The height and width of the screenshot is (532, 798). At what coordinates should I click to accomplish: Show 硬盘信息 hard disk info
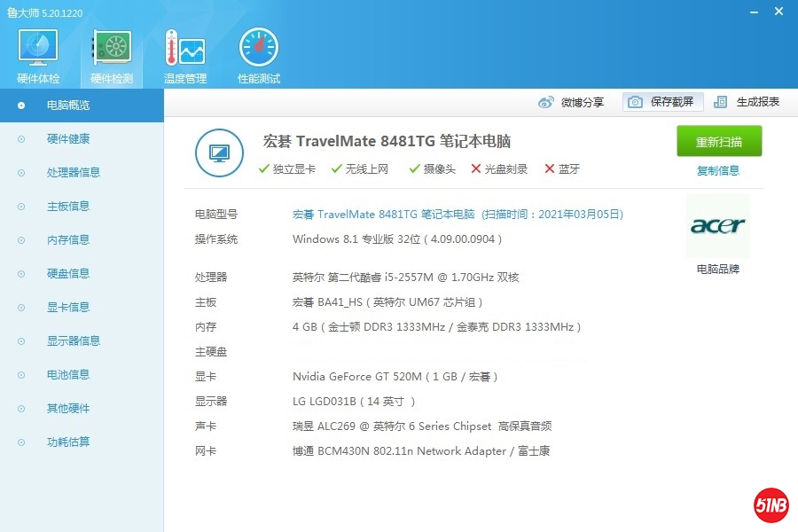pos(68,274)
